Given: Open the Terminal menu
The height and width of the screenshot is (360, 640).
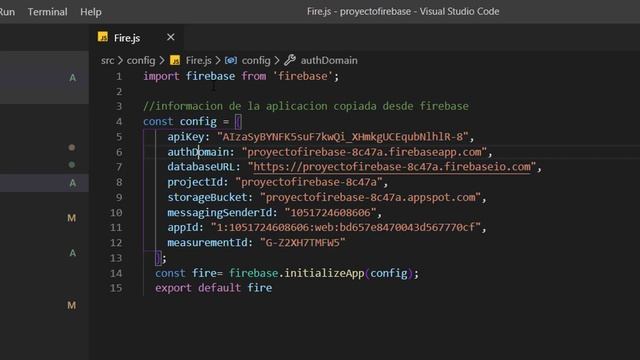Looking at the screenshot, I should [47, 12].
